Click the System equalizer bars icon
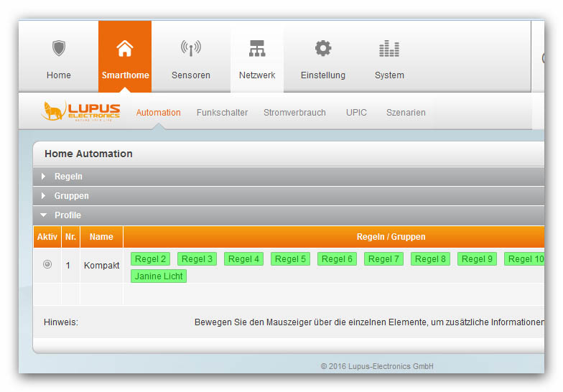Screen dimensions: 563x392 (x=389, y=49)
